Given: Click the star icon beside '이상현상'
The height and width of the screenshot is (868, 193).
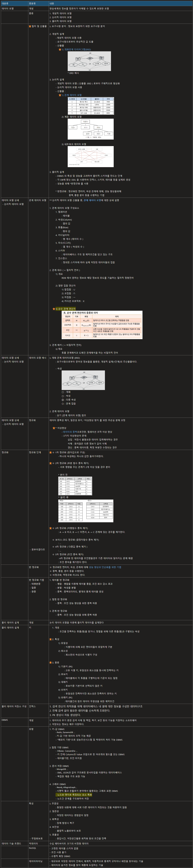Looking at the screenshot, I should tap(54, 428).
